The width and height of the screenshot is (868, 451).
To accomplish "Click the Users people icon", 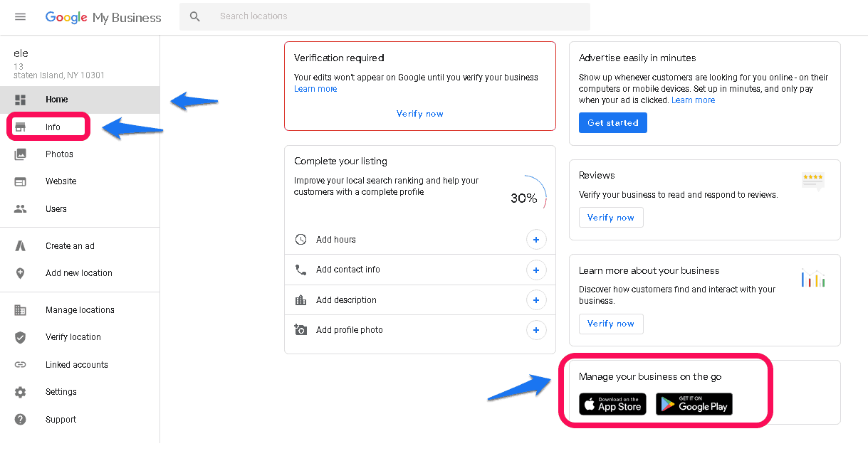I will pyautogui.click(x=21, y=209).
